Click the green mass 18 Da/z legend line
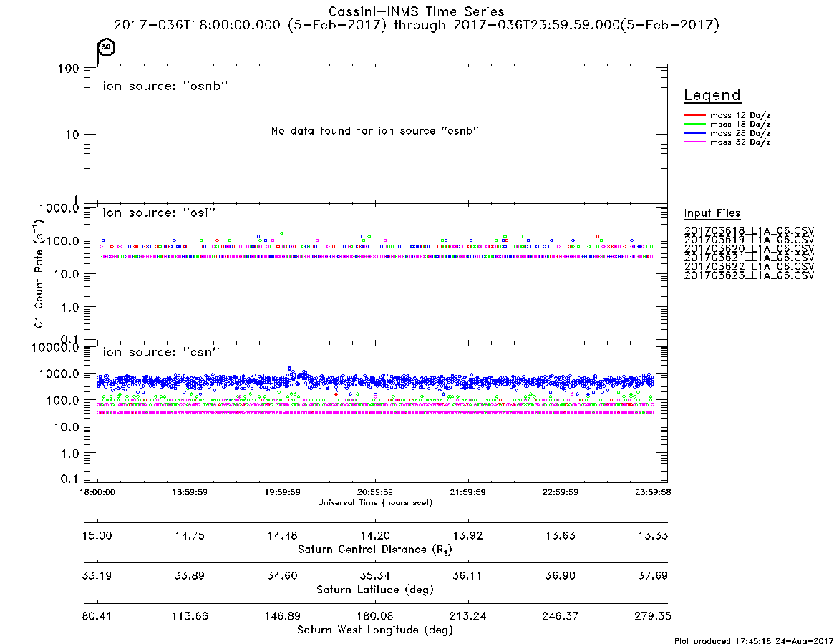The image size is (834, 644). pos(694,124)
